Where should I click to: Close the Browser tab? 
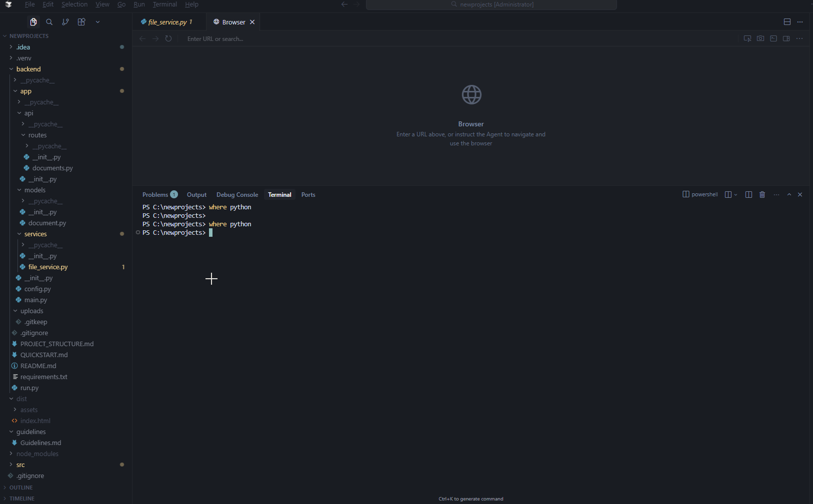[x=252, y=22]
